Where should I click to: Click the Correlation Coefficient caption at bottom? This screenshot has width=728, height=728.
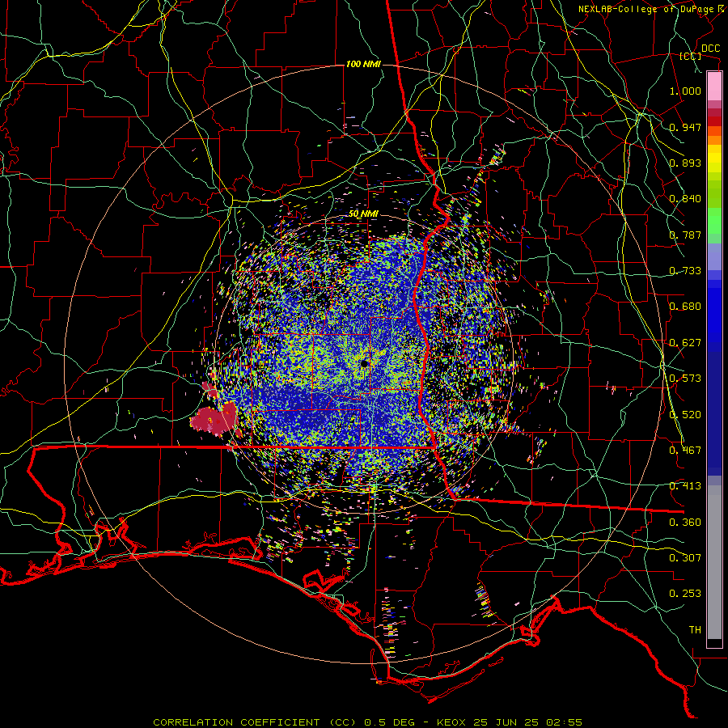367,722
